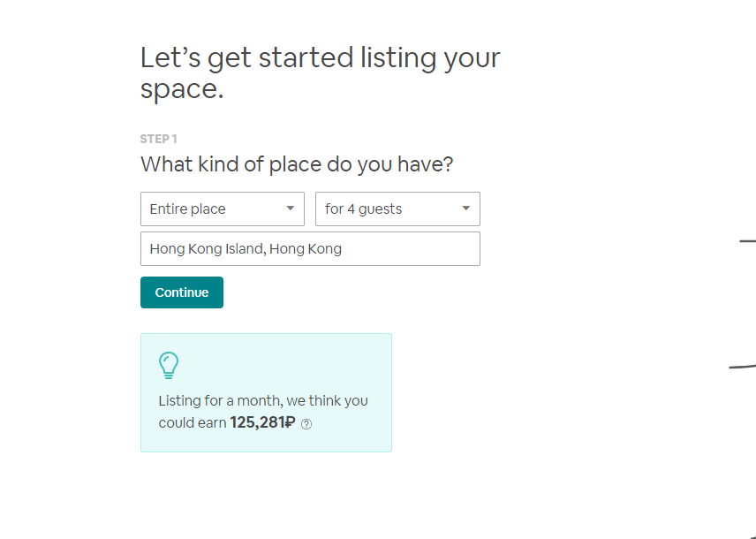This screenshot has height=539, width=756.
Task: Click the upper sketch line illustration
Action: coord(748,240)
